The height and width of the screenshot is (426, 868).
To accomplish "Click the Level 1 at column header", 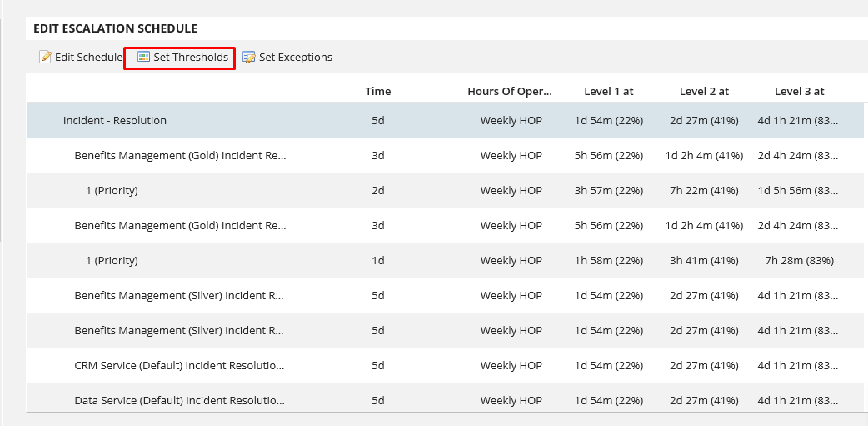I will coord(609,92).
